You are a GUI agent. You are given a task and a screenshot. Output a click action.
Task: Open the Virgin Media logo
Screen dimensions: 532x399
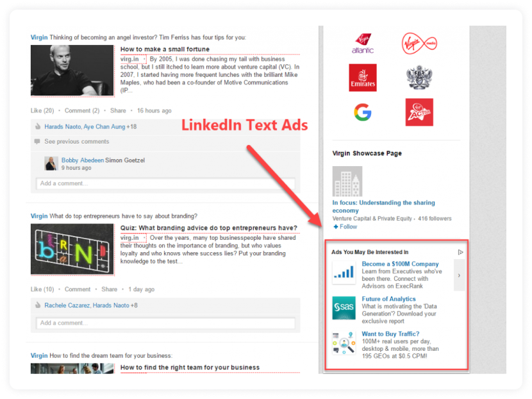click(x=419, y=44)
